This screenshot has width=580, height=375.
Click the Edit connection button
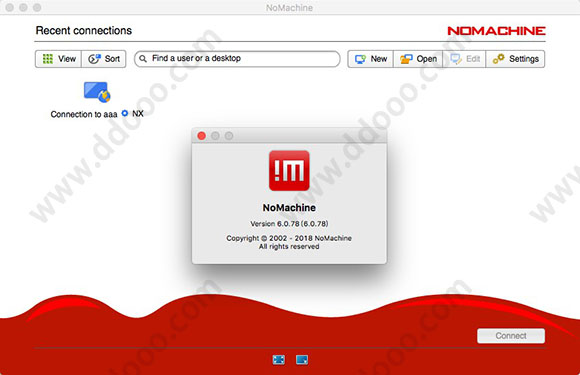(x=465, y=59)
